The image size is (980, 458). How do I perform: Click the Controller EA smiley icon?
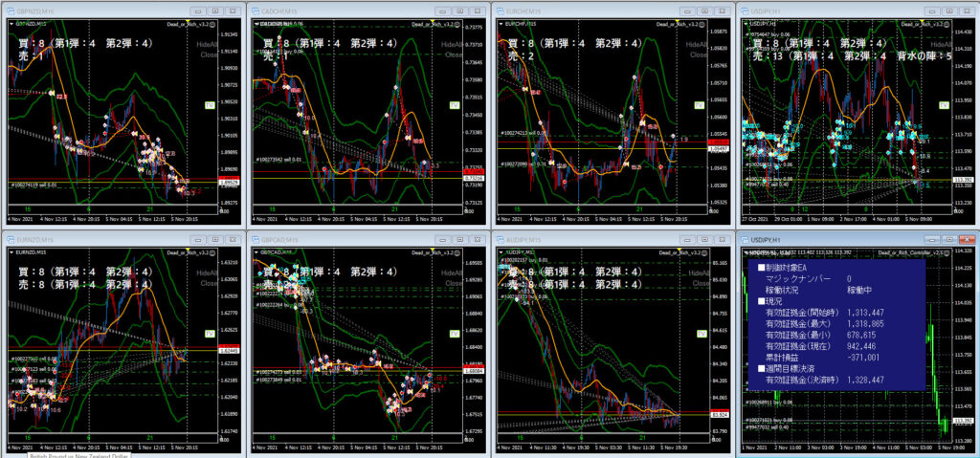947,251
